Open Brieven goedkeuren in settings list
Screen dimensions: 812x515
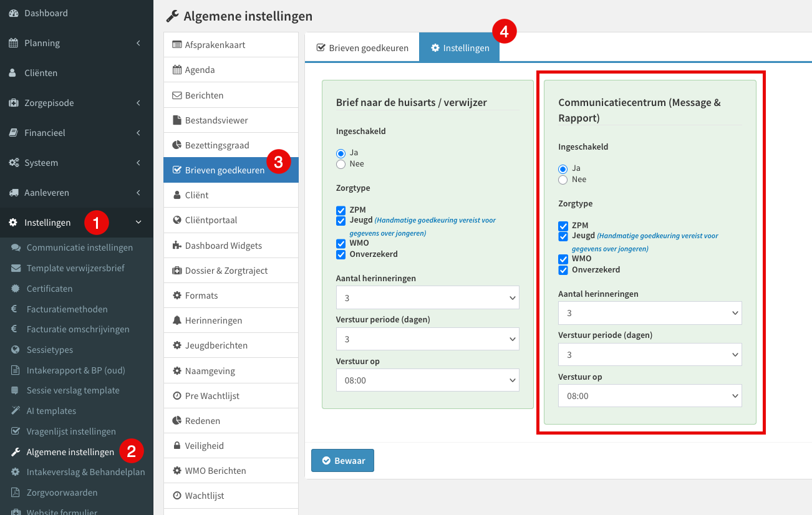[x=231, y=170]
